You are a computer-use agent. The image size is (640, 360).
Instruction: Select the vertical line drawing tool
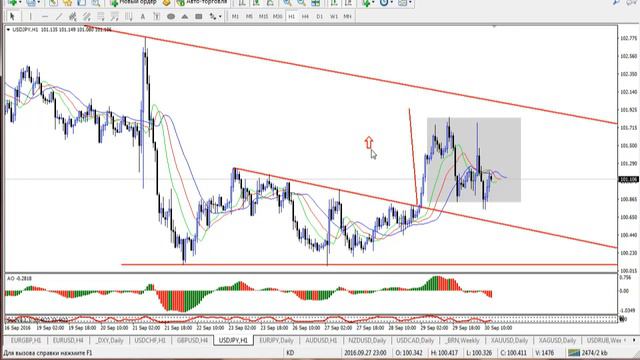pyautogui.click(x=30, y=17)
